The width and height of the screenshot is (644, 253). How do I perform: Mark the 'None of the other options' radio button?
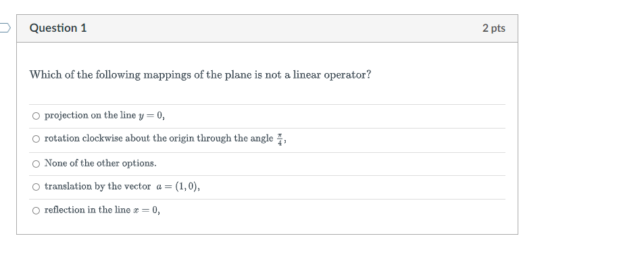(x=36, y=164)
